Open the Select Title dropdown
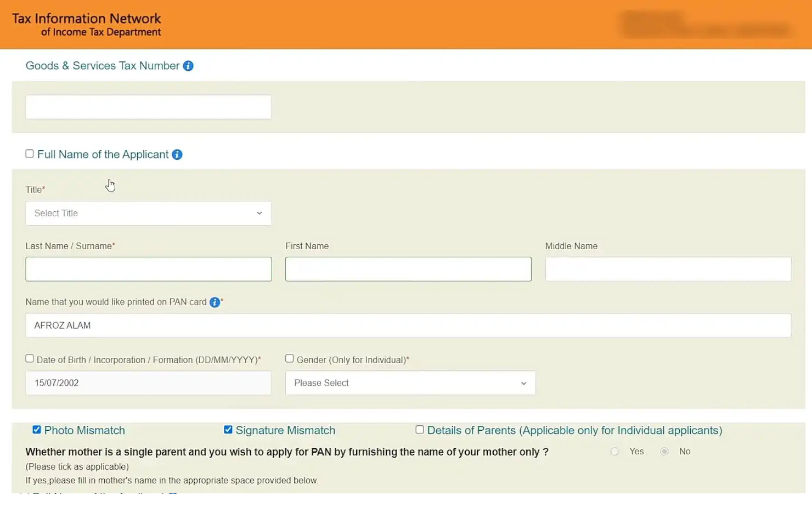The width and height of the screenshot is (812, 507). tap(148, 213)
